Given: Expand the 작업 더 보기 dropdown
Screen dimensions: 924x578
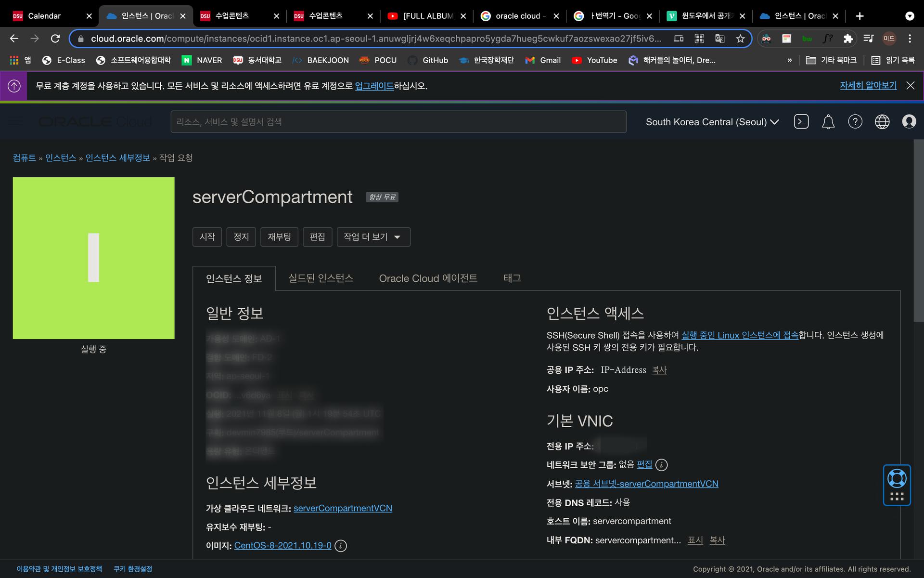Looking at the screenshot, I should coord(373,237).
